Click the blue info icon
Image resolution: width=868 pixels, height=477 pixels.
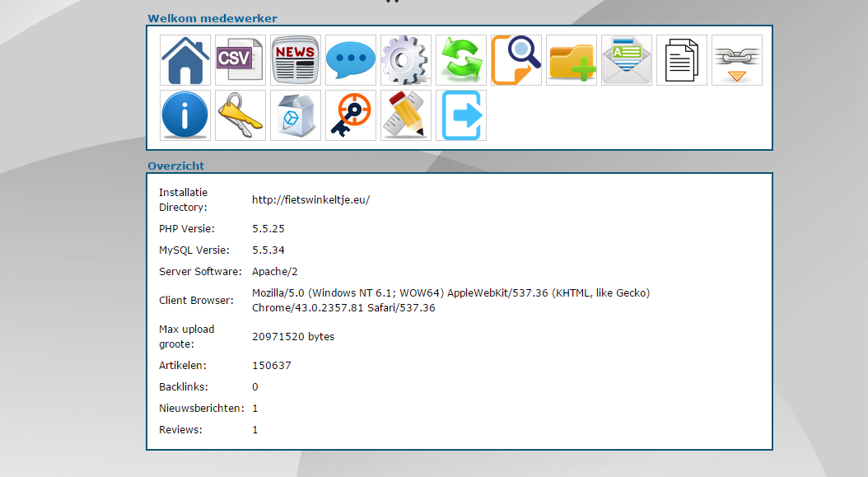185,115
